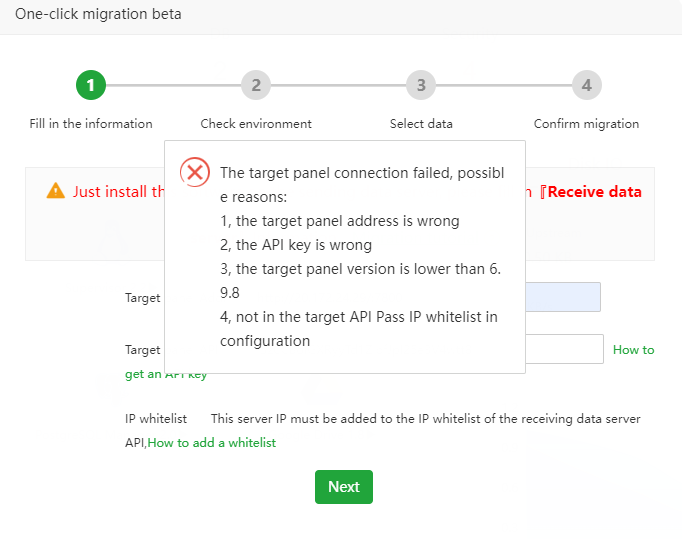Click the green step 1 circle

point(91,85)
